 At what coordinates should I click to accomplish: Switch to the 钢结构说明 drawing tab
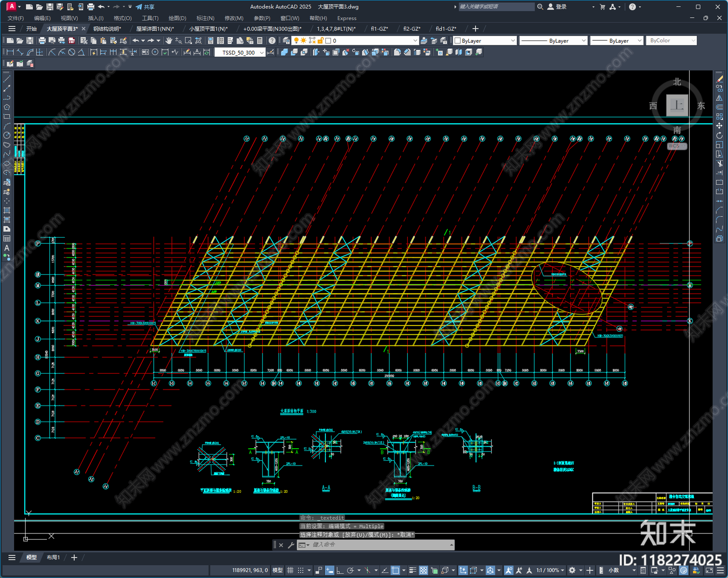click(107, 29)
